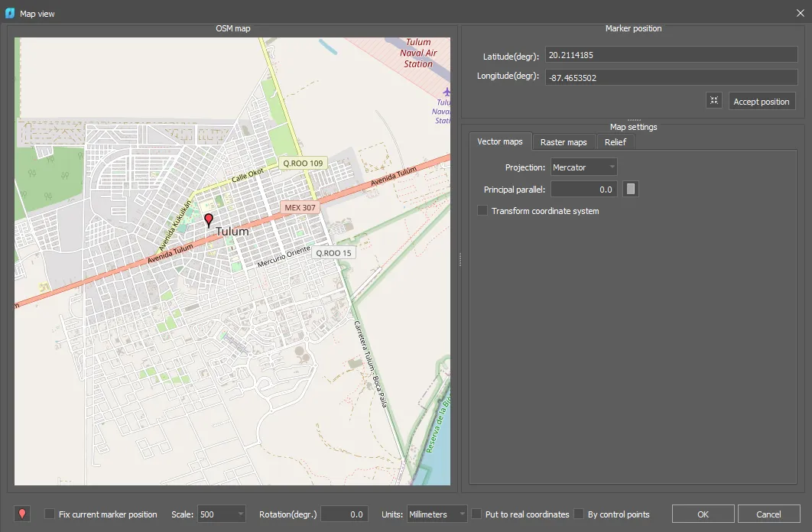
Task: Click the Map view application icon in titlebar
Action: 9,13
